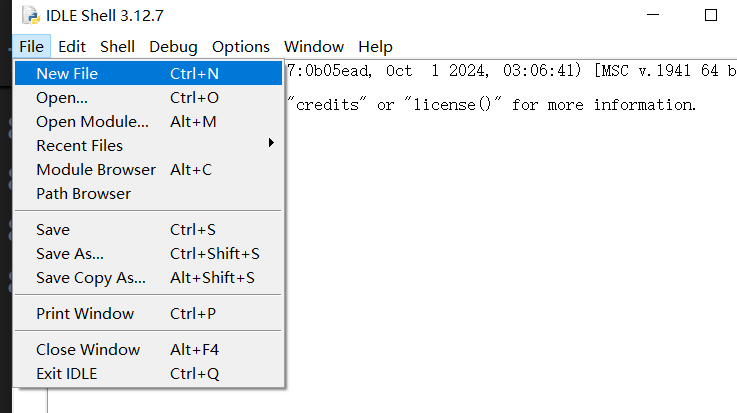
Task: Click Print Window menu entry
Action: [85, 313]
